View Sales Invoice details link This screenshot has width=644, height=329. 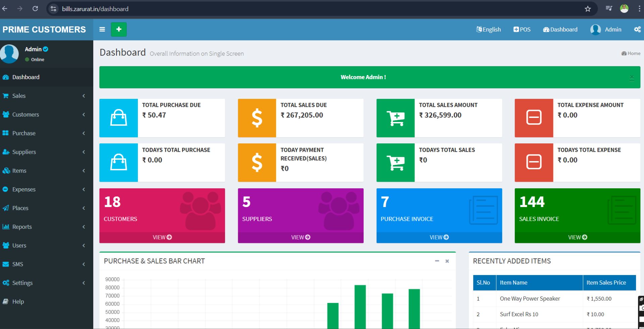pos(577,237)
